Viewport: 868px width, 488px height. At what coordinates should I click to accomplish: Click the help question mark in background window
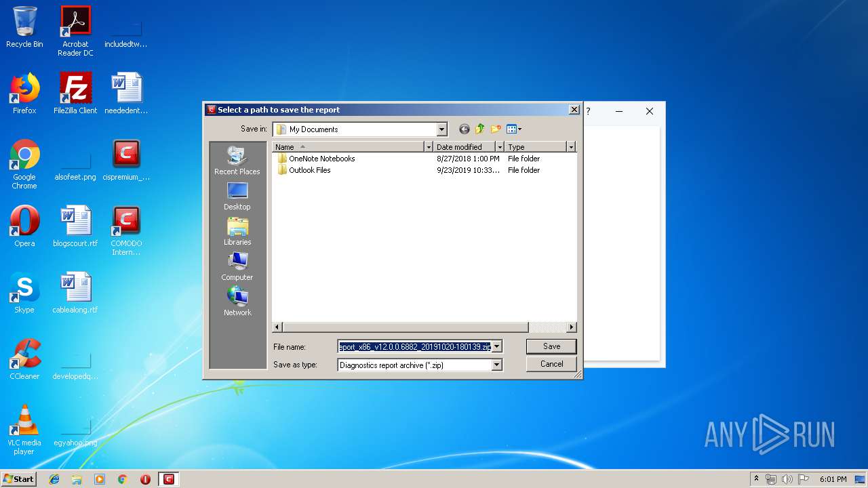pyautogui.click(x=588, y=111)
